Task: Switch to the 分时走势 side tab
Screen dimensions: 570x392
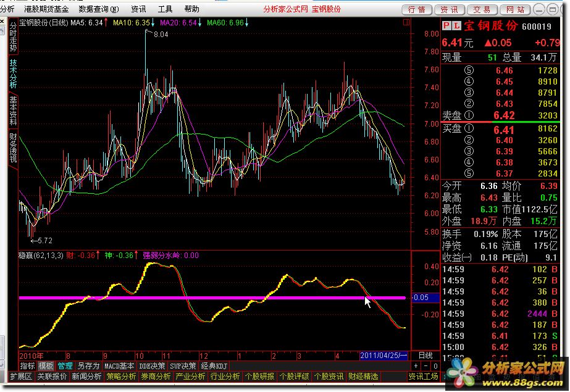Action: pyautogui.click(x=13, y=36)
